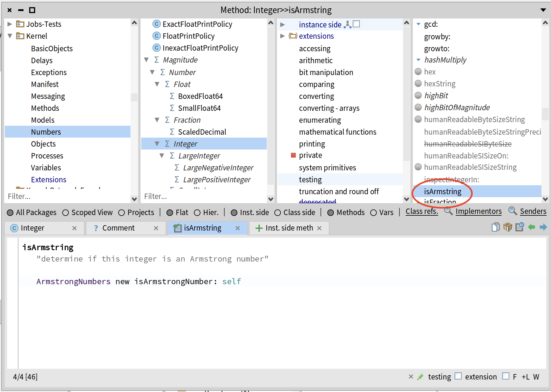Click the extensions protocol folder icon
Screen dimensions: 551x392
point(293,36)
